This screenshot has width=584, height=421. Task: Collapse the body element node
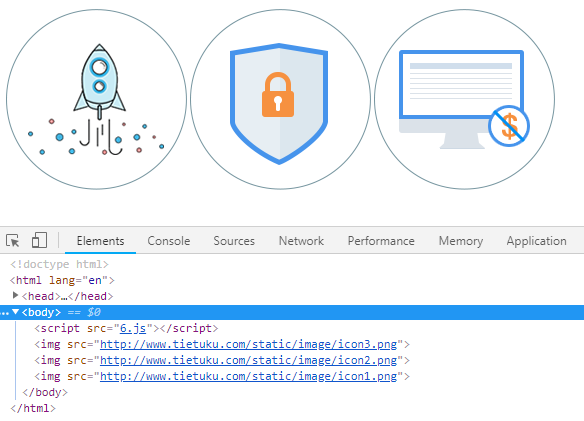pyautogui.click(x=15, y=312)
